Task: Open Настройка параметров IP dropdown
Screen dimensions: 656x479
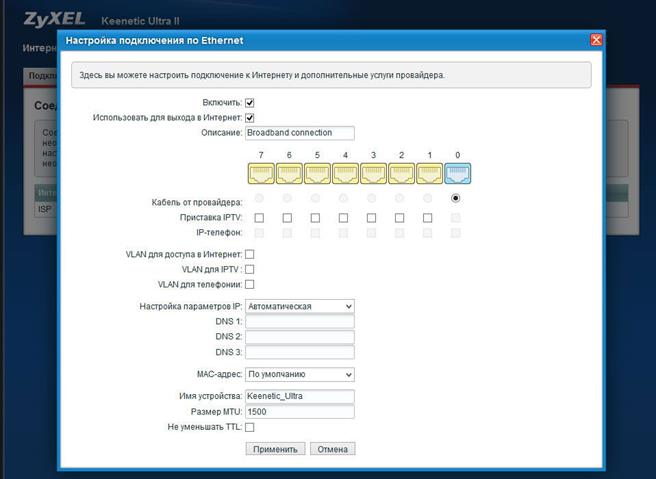Action: pyautogui.click(x=300, y=306)
